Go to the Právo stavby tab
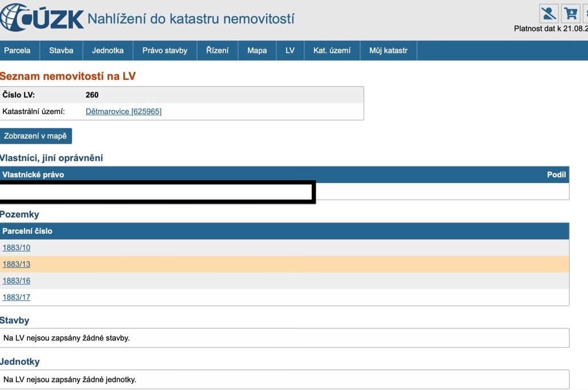The width and height of the screenshot is (588, 390). tap(164, 50)
